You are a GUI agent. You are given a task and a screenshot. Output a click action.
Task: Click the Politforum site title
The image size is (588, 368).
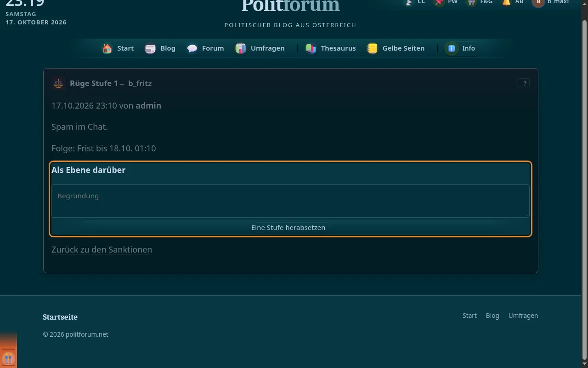(291, 6)
